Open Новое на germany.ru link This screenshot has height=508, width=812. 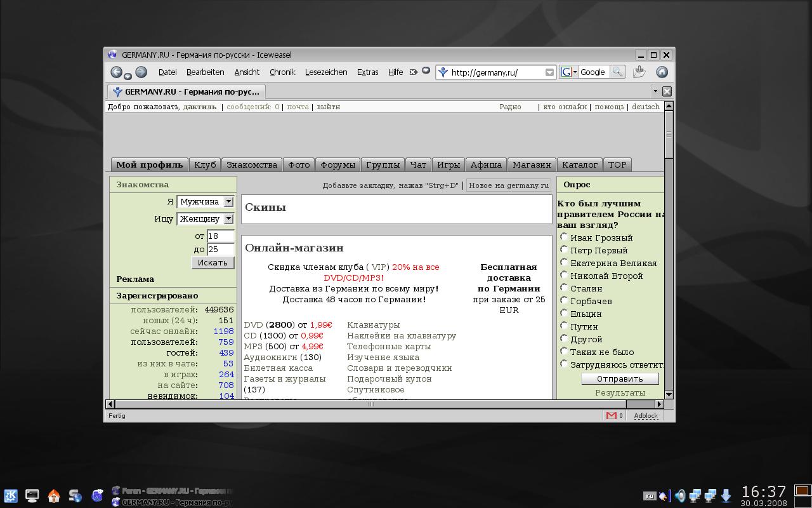tap(509, 185)
